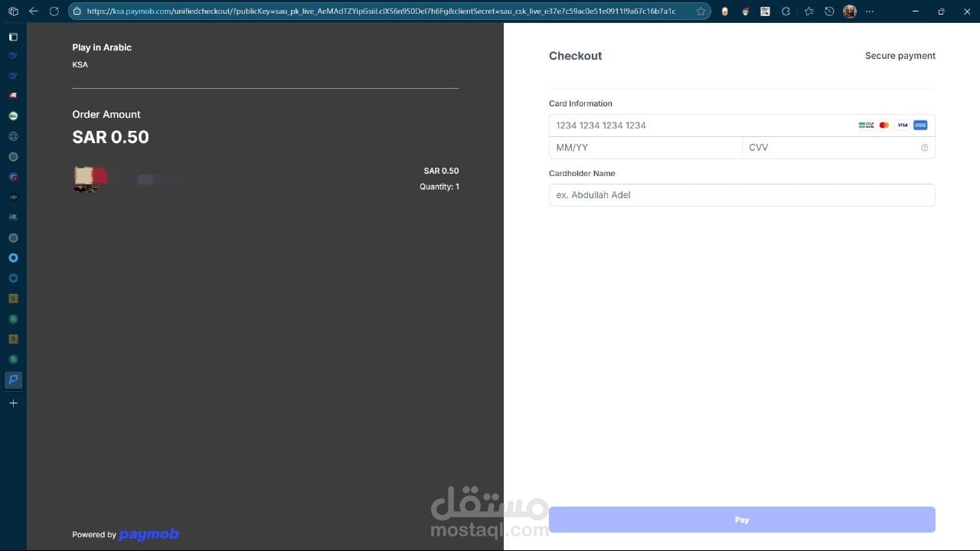980x551 pixels.
Task: Click the QR code extension icon
Action: coord(765,11)
